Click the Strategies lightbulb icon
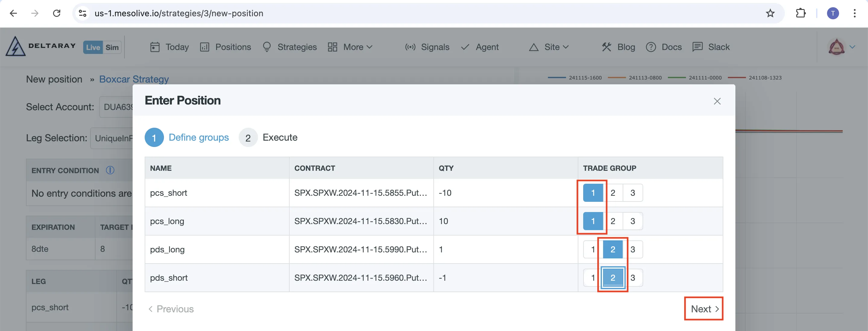Image resolution: width=868 pixels, height=331 pixels. click(266, 47)
